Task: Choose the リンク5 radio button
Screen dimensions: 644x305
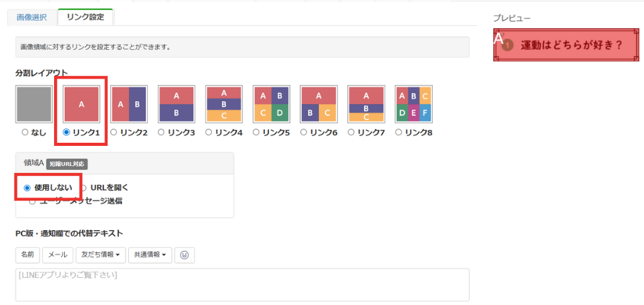Action: tap(257, 133)
